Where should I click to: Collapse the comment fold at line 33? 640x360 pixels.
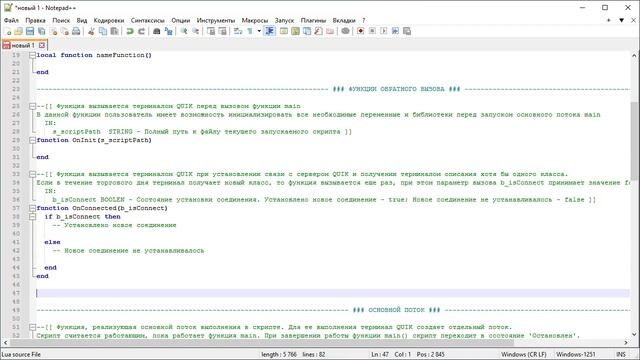click(32, 174)
